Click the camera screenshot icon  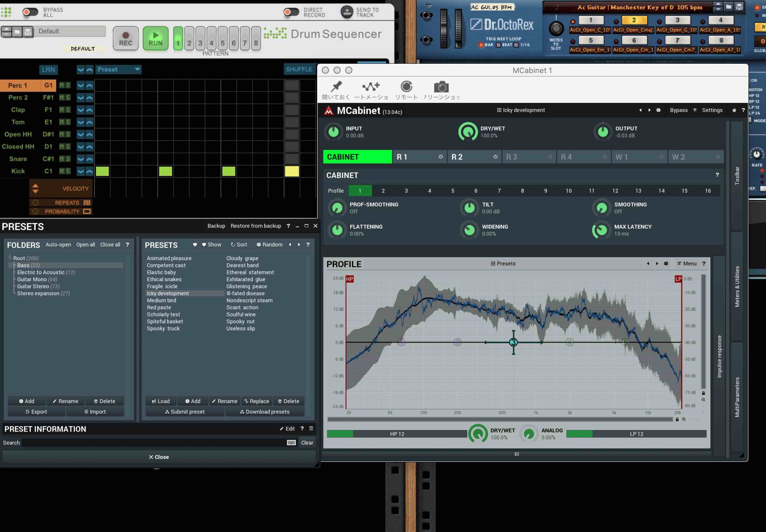pyautogui.click(x=441, y=87)
